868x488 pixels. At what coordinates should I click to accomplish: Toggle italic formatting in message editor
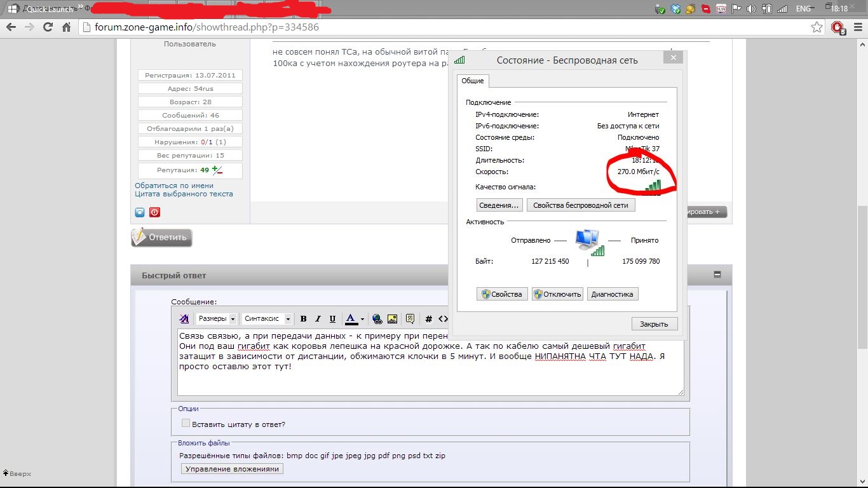pos(318,319)
